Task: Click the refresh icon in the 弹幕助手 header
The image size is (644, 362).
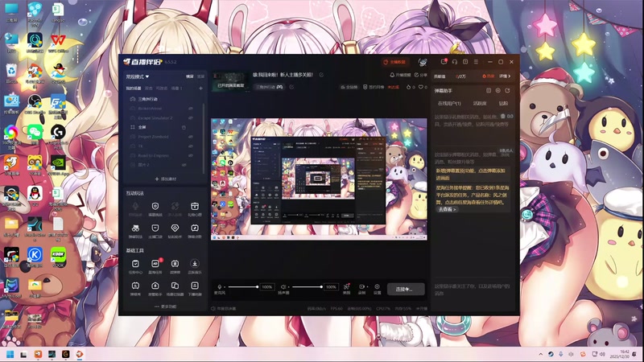Action: pos(508,90)
